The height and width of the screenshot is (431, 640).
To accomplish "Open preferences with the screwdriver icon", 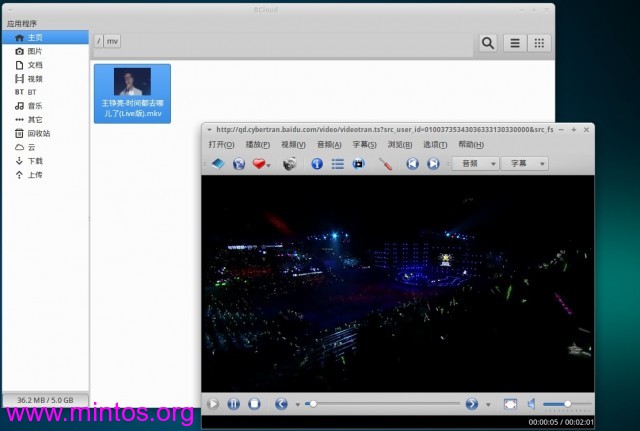I will coord(385,163).
